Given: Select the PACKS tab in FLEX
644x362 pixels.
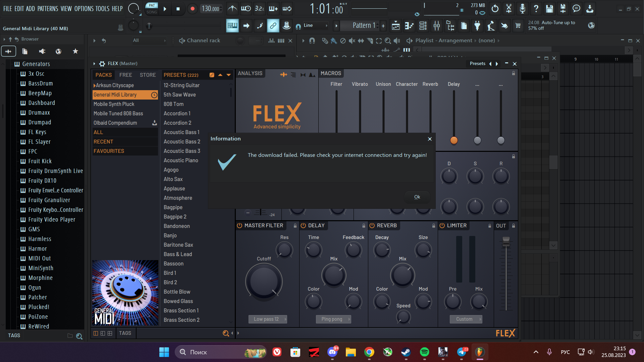Looking at the screenshot, I should (x=104, y=75).
